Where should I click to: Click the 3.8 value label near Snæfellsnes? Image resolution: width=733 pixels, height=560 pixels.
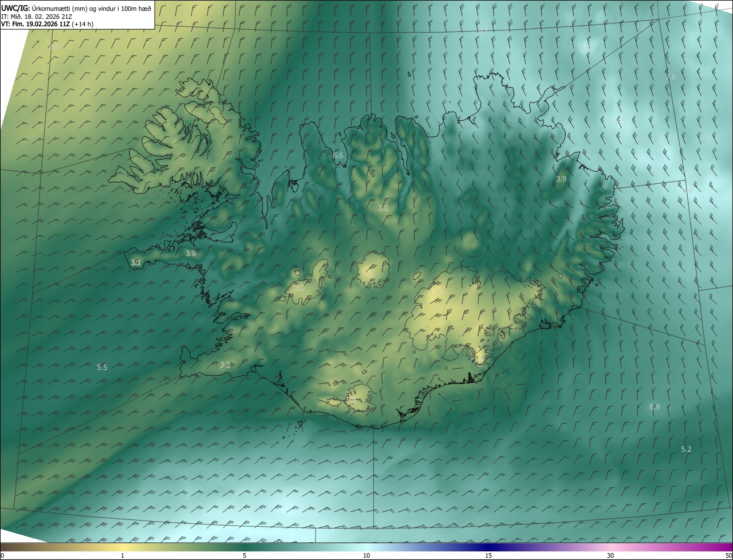click(x=191, y=253)
